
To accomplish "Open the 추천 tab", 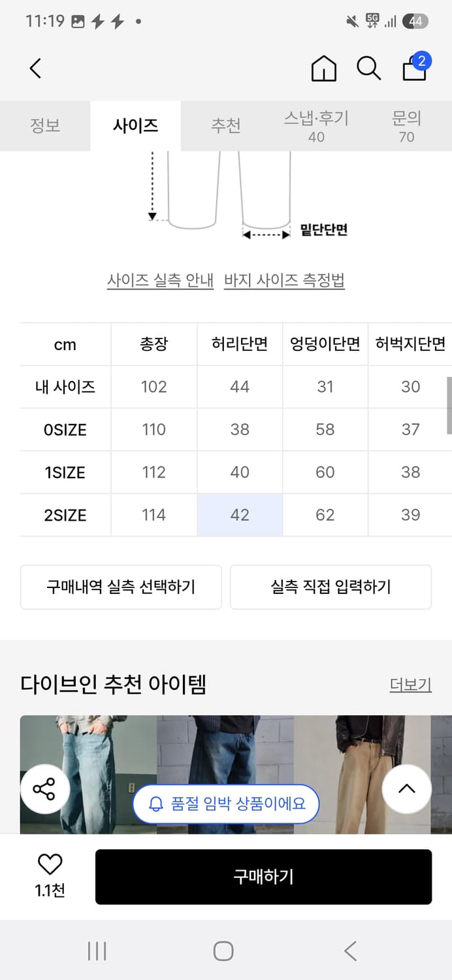I will [x=225, y=124].
